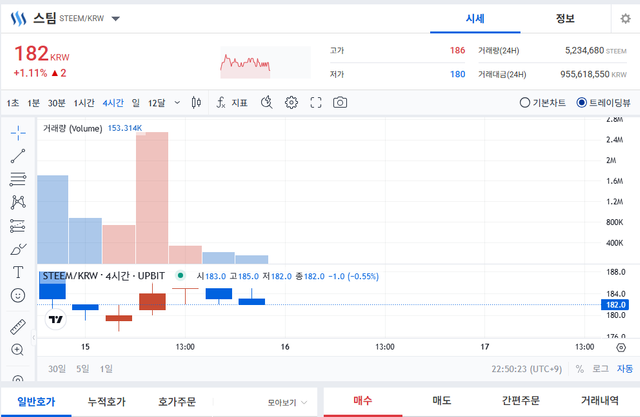Open the 호가주문 tab
The height and width of the screenshot is (417, 640).
177,402
